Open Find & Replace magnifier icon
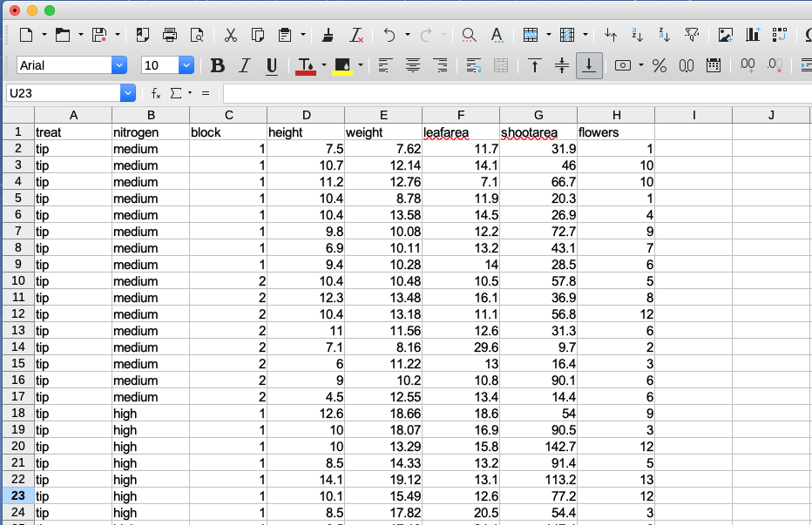The width and height of the screenshot is (812, 525). click(x=469, y=35)
